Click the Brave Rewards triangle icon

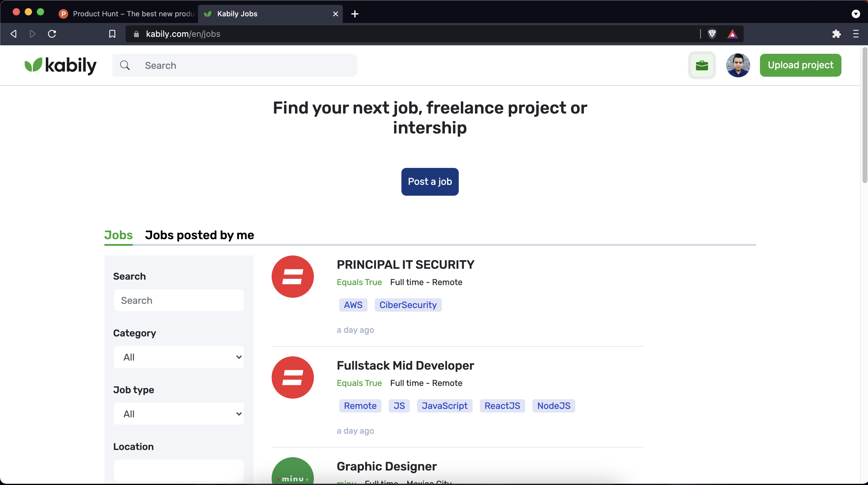732,34
